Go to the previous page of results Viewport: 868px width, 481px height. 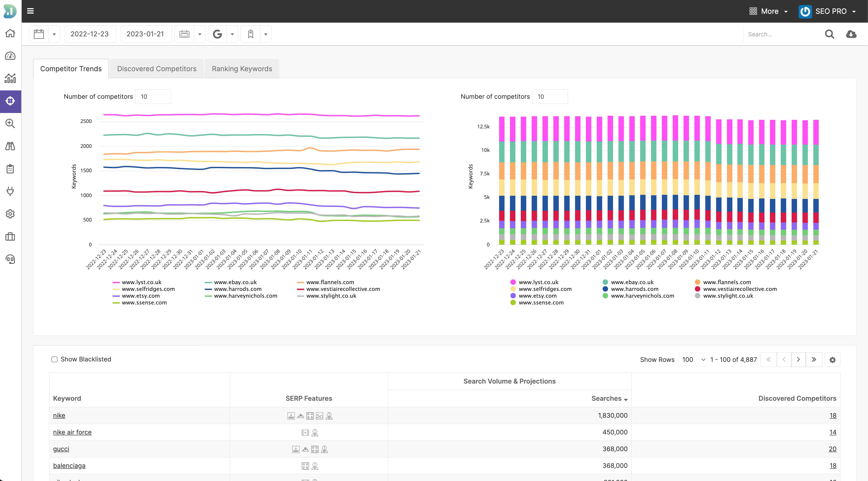pos(784,359)
